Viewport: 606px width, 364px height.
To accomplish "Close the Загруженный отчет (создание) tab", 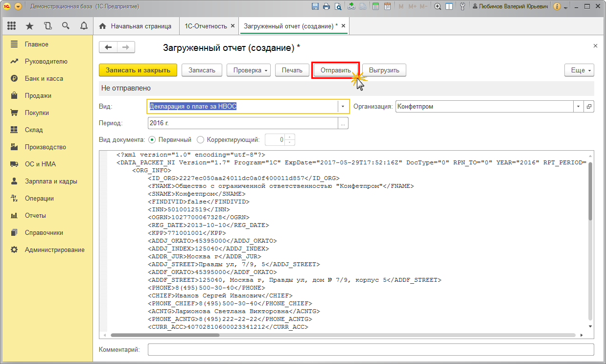I will click(x=343, y=26).
